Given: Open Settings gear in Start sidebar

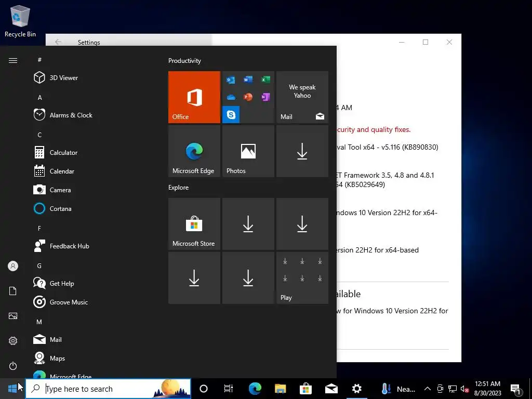Looking at the screenshot, I should tap(13, 341).
